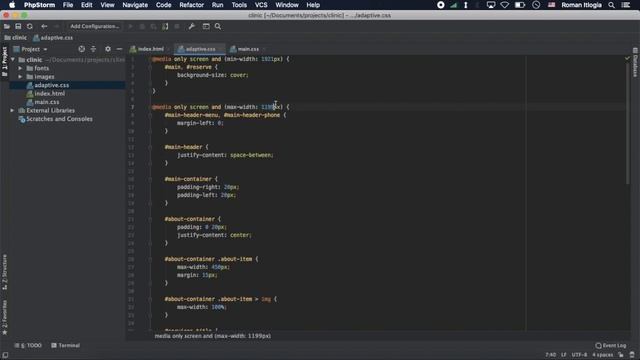
Task: Click the locate-file target icon in Project panel
Action: coord(82,49)
